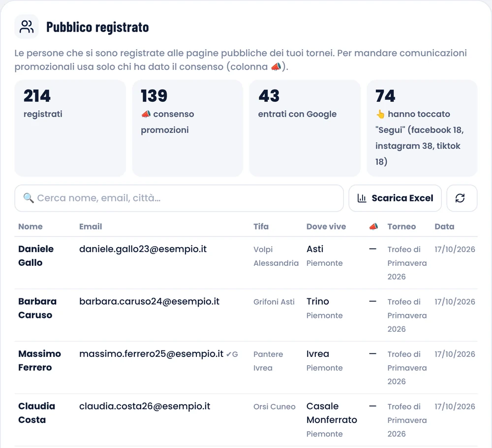This screenshot has height=448, width=492.
Task: Click the Google verified ✓G badge
Action: click(x=232, y=354)
